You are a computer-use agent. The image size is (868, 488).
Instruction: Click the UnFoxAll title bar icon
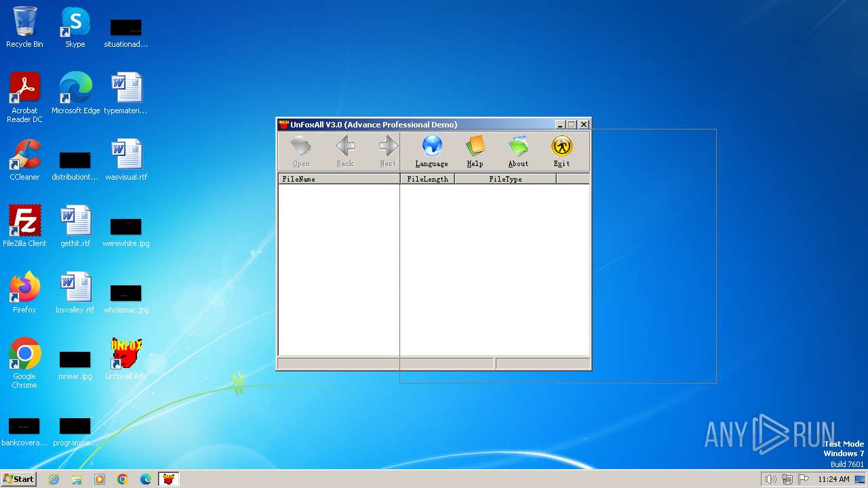tap(283, 125)
